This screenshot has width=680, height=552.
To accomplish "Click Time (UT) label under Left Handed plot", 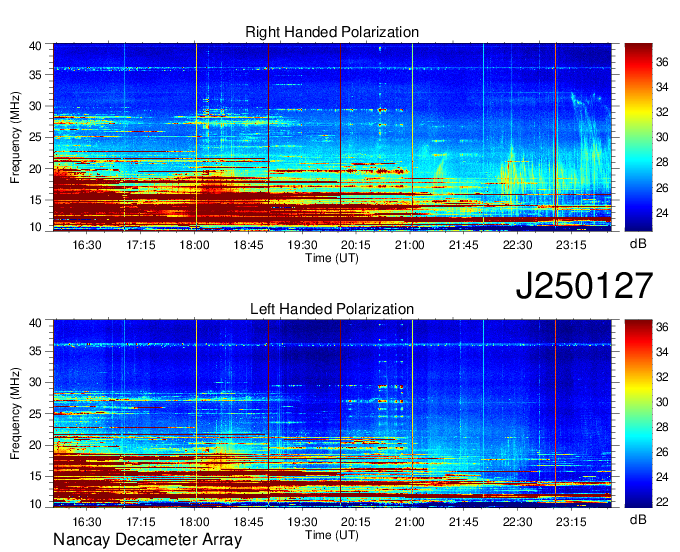I will point(332,535).
